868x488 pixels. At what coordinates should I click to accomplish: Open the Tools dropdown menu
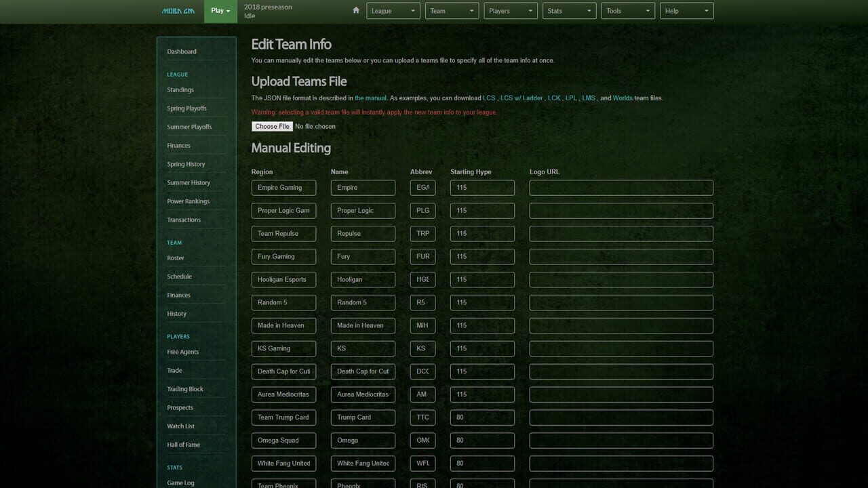[628, 11]
